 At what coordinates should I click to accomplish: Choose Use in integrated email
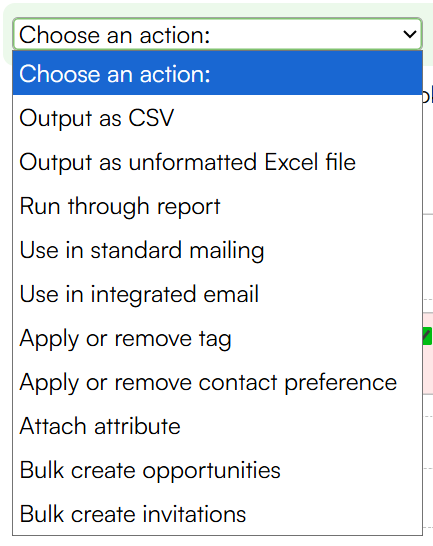pos(217,294)
